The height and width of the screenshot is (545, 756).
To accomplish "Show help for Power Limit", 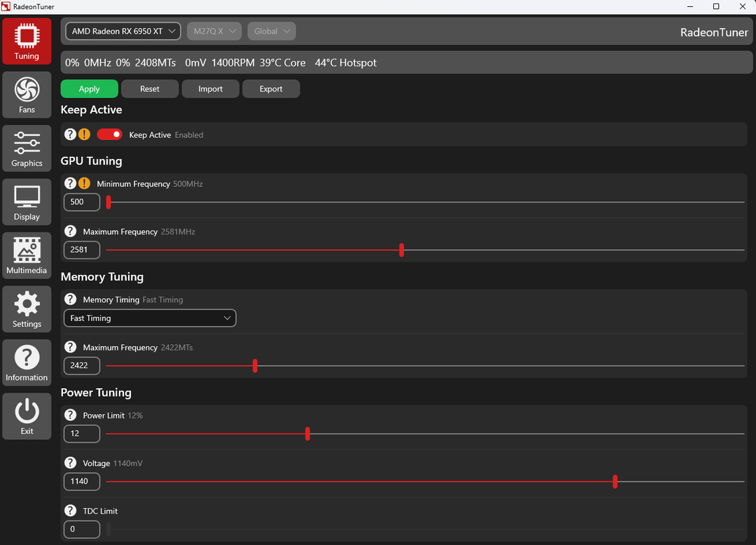I will [x=71, y=415].
